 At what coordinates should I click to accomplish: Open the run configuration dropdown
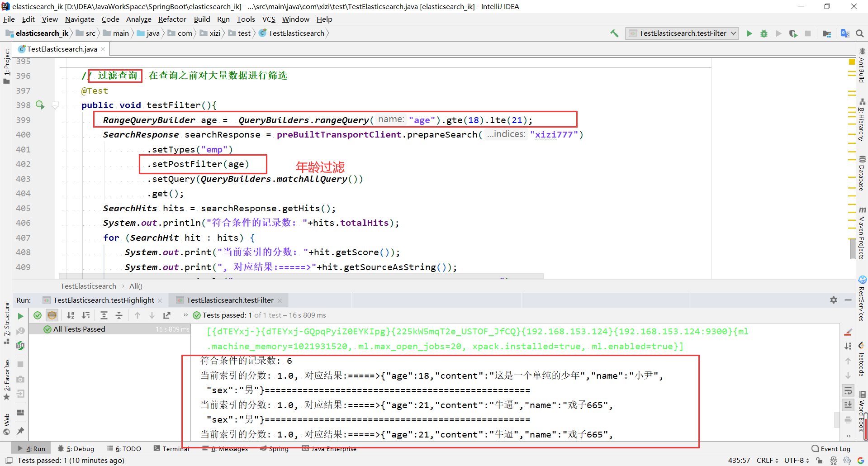click(682, 33)
